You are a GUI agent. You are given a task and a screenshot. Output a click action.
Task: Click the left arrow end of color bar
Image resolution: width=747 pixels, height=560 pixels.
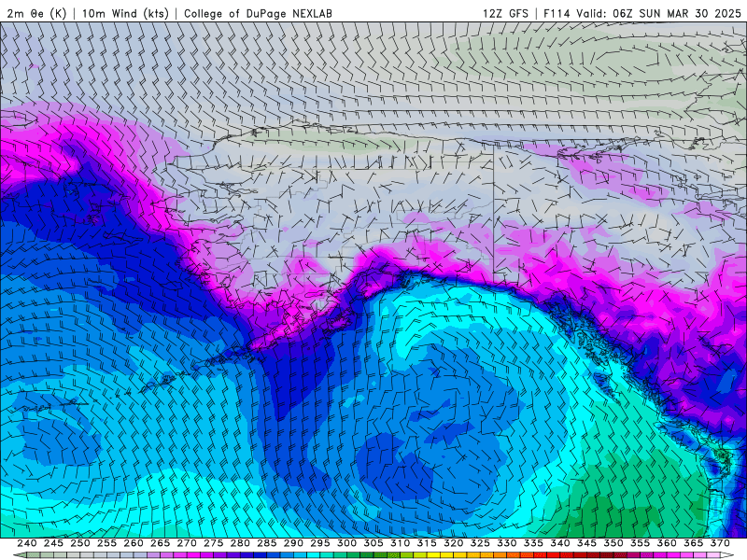20,555
